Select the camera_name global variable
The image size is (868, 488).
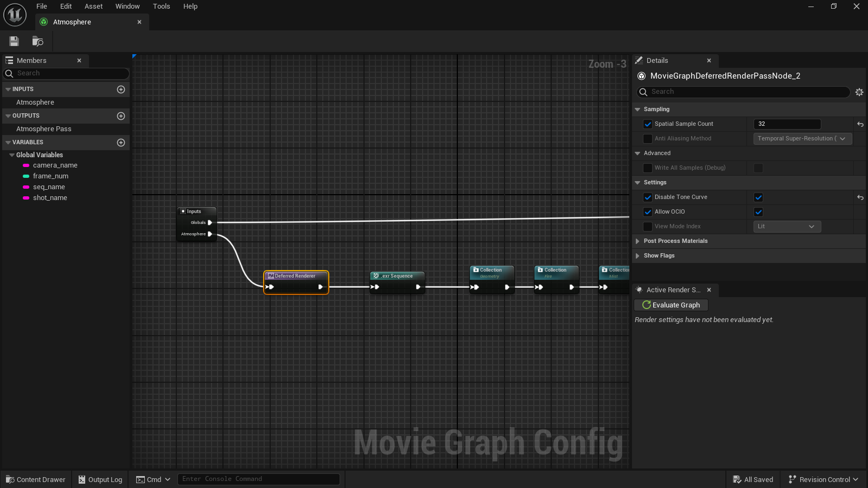pos(55,165)
